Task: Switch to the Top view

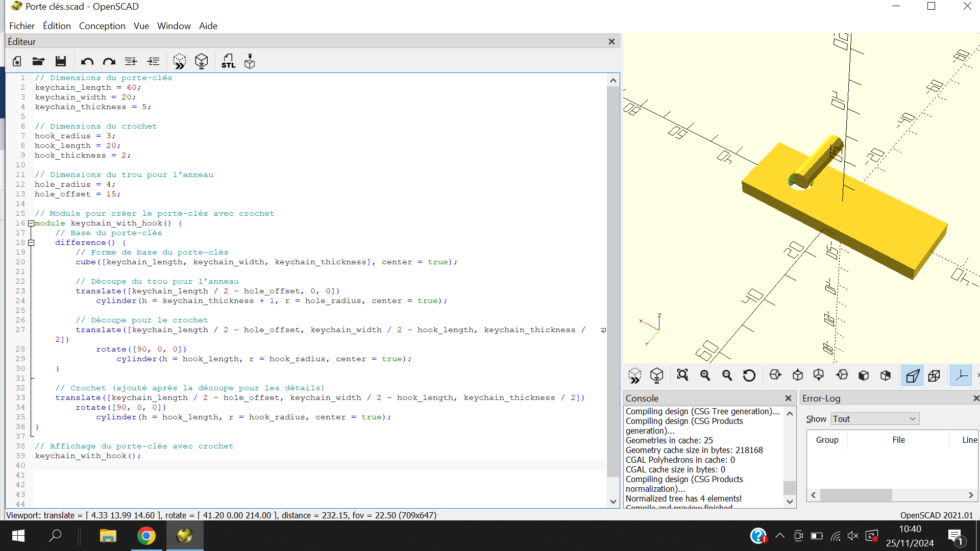Action: (x=798, y=375)
